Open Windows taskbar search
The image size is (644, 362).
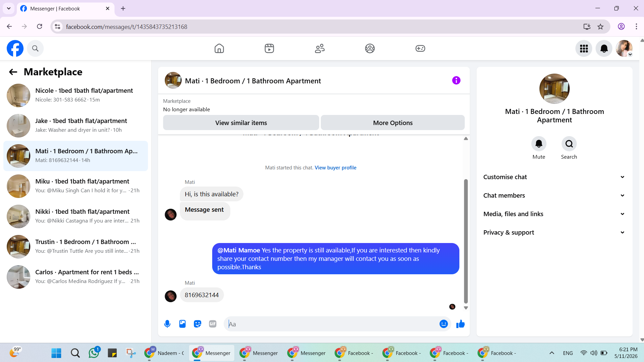tap(75, 353)
